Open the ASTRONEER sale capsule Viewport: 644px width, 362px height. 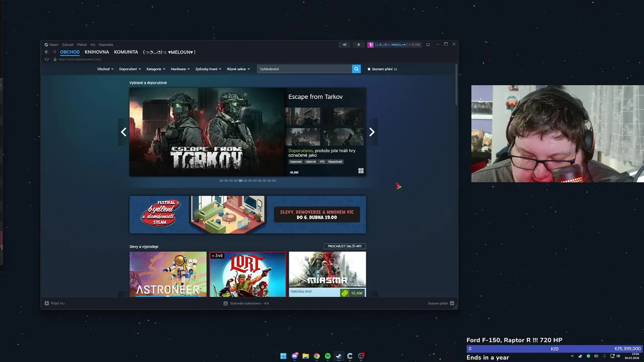(x=168, y=274)
